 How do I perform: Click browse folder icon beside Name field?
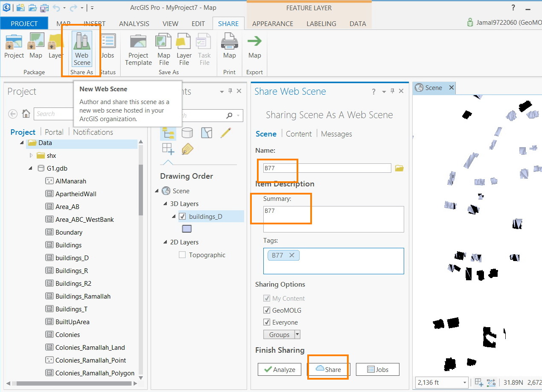point(399,168)
